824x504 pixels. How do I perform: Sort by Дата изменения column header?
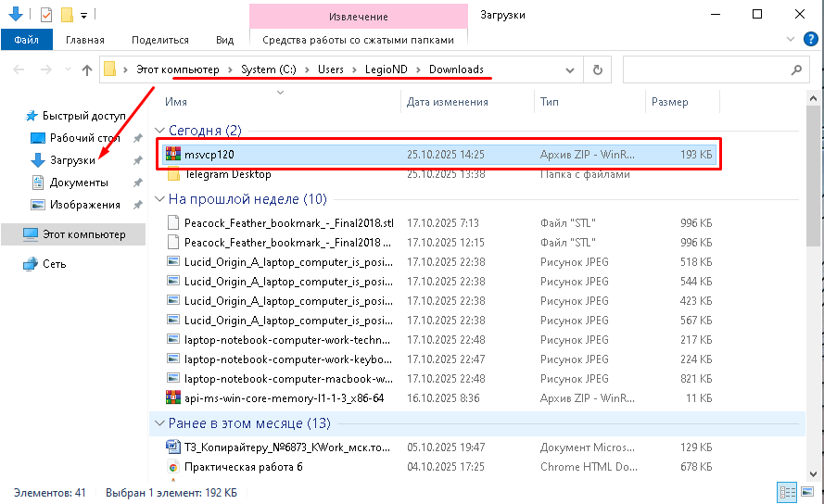pyautogui.click(x=439, y=102)
